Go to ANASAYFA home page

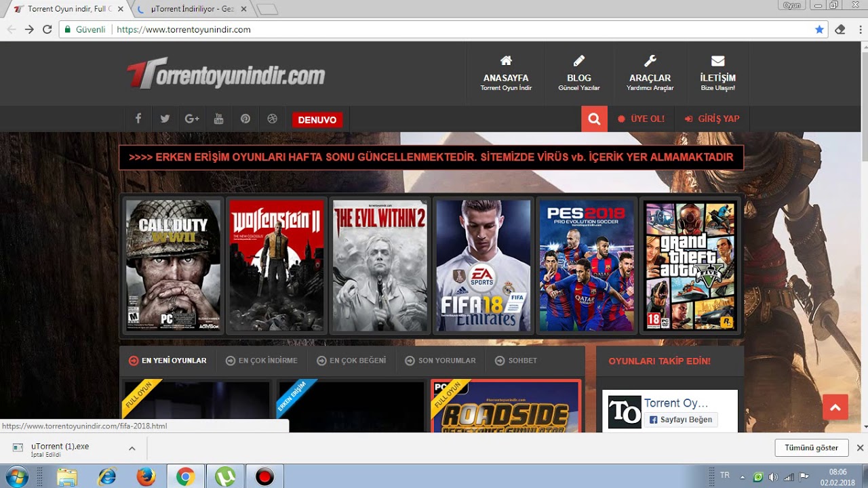click(506, 74)
